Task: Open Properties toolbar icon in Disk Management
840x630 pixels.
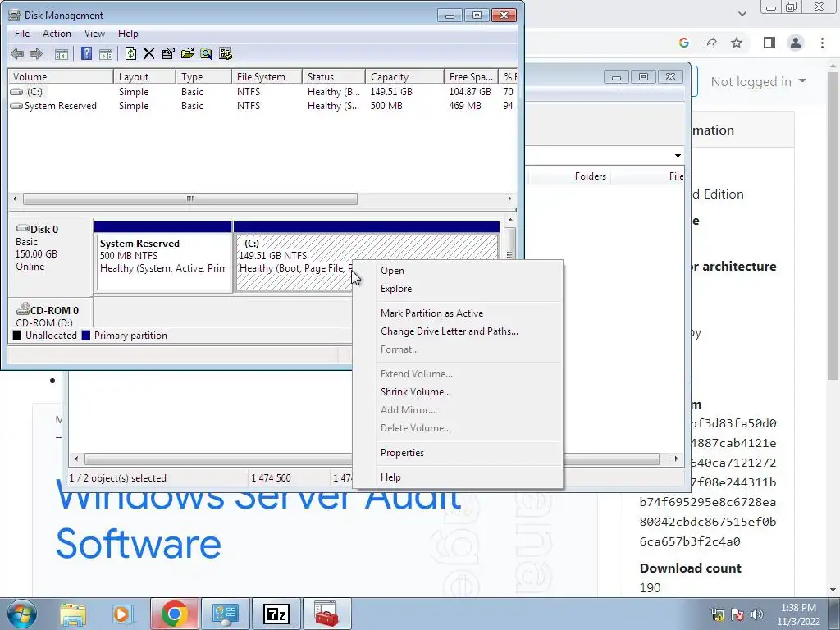Action: point(168,53)
